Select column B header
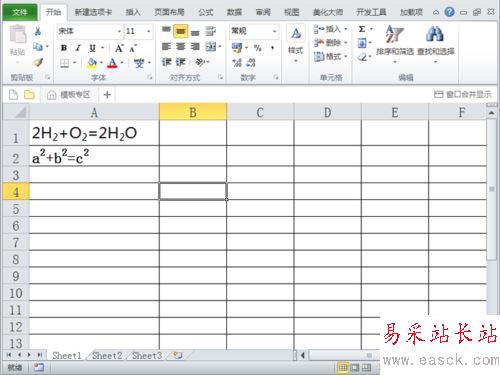The width and height of the screenshot is (500, 375). 193,112
